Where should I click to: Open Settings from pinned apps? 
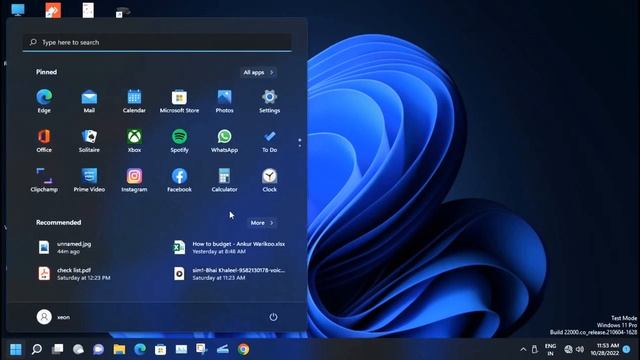(x=269, y=101)
